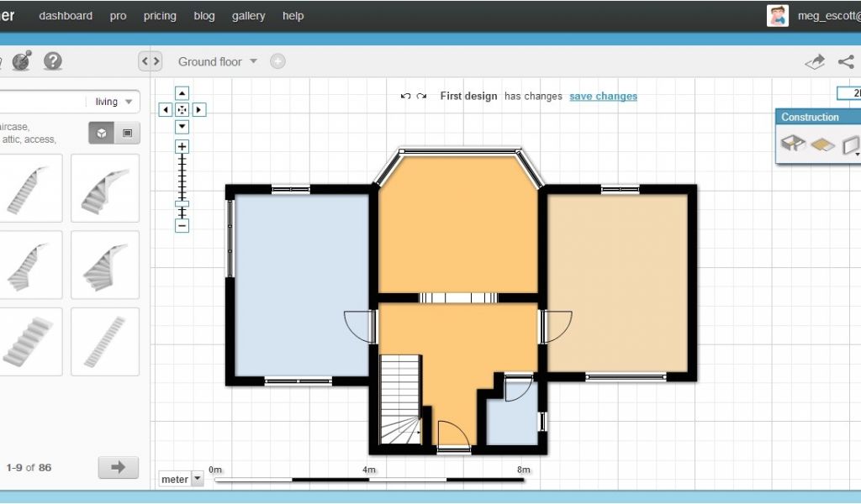
Task: Click the export arrow icon
Action: pos(814,61)
